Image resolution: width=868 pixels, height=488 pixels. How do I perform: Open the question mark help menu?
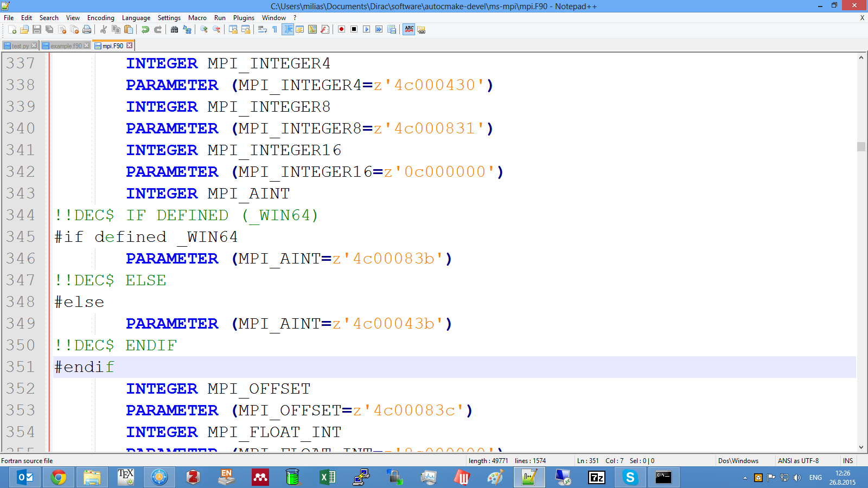295,18
